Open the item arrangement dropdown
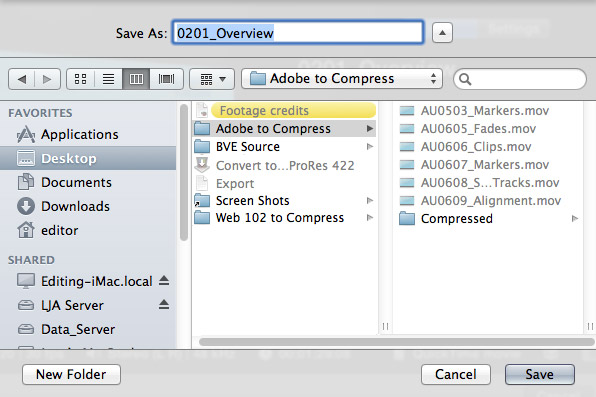Viewport: 596px width, 397px height. (212, 79)
